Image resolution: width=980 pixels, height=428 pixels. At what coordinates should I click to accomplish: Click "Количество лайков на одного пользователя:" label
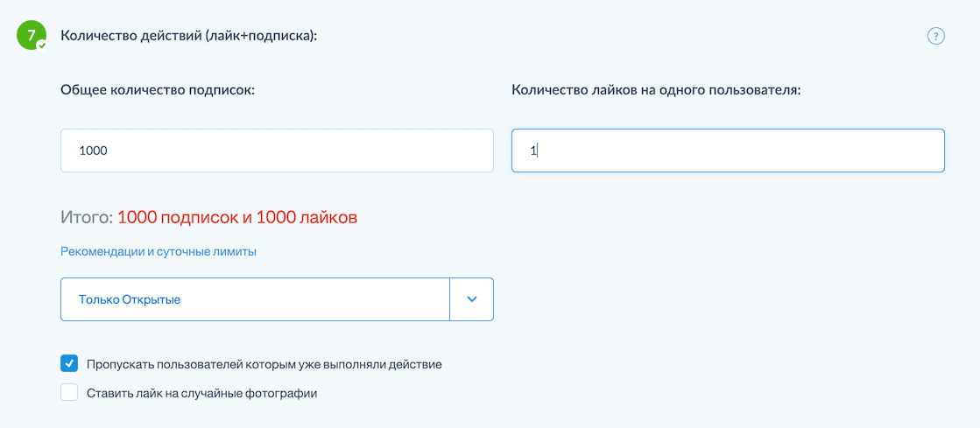[656, 89]
